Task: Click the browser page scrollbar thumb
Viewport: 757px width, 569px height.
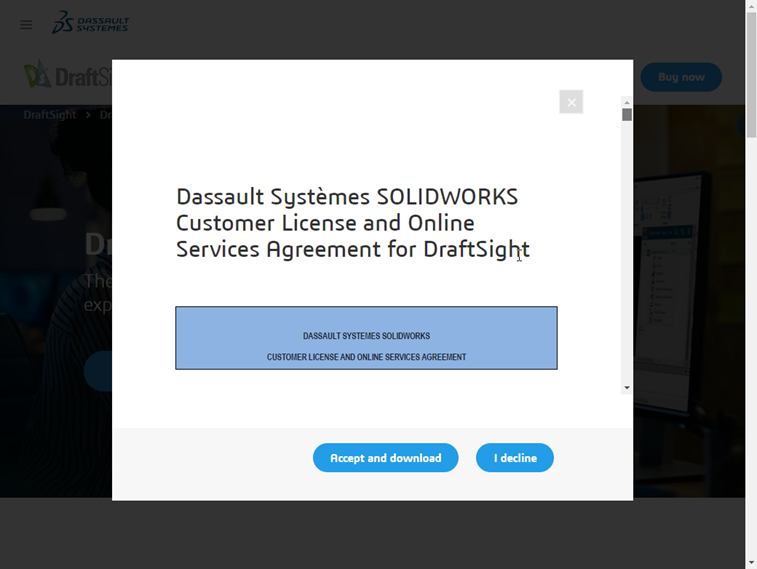Action: coord(751,74)
